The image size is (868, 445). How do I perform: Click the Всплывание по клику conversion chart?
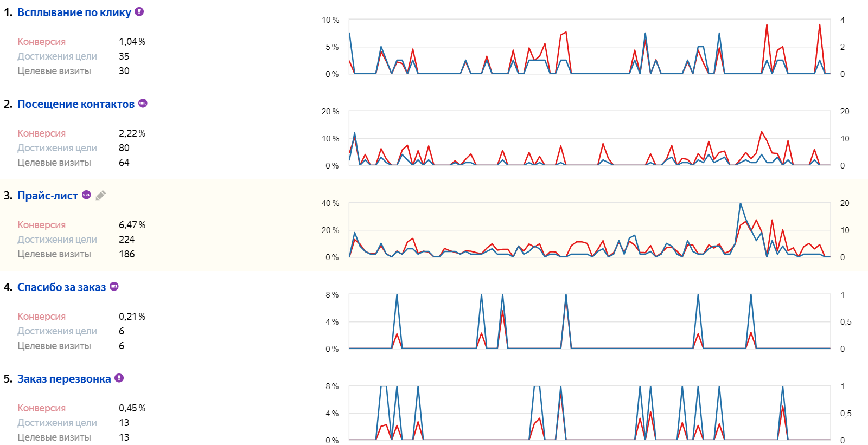click(x=590, y=47)
